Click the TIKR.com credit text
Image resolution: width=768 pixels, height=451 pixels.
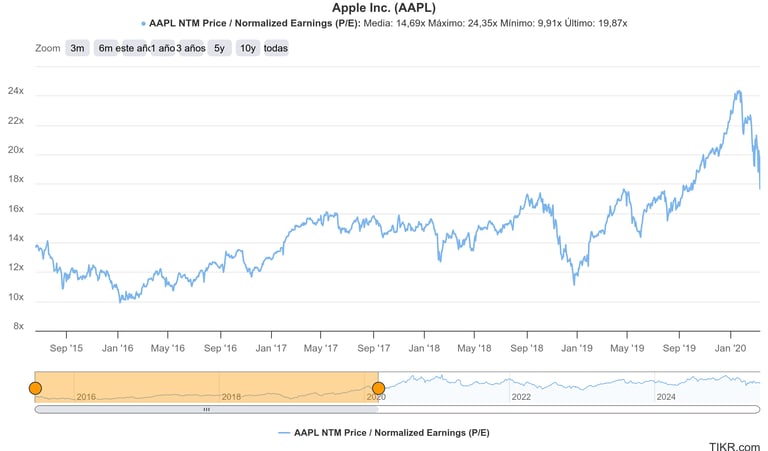coord(734,447)
